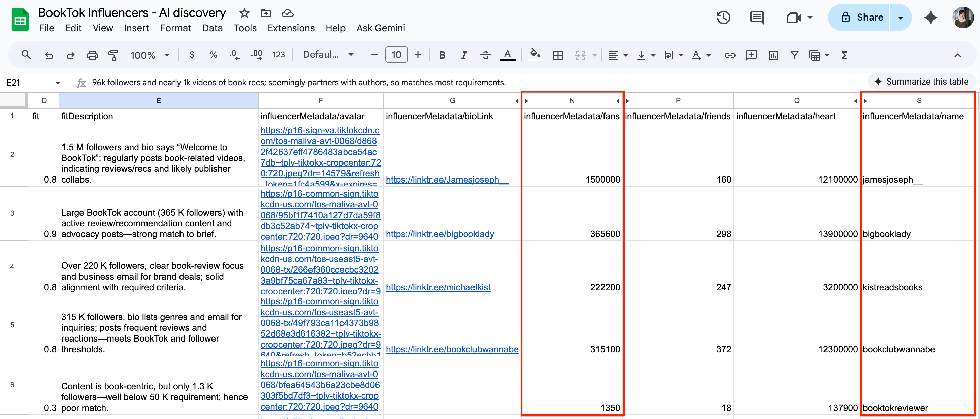Screen dimensions: 980x419
Task: Open the linktr.ee/bigbooklady hyperlink
Action: (440, 234)
